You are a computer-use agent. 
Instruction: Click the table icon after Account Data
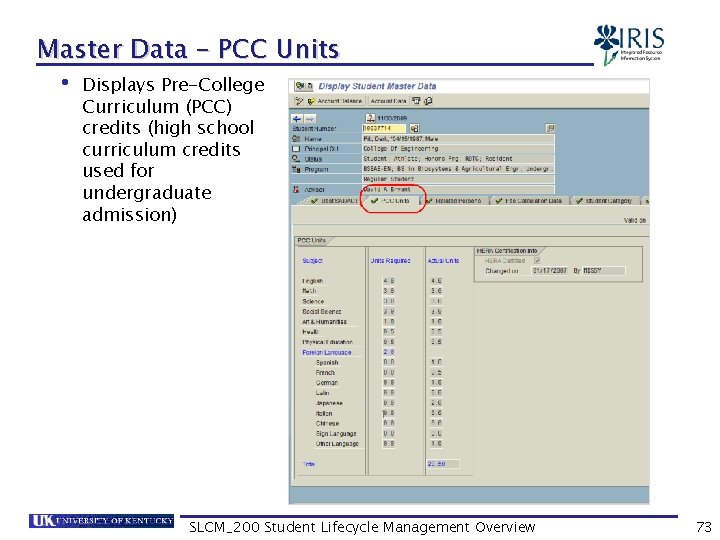(x=416, y=101)
